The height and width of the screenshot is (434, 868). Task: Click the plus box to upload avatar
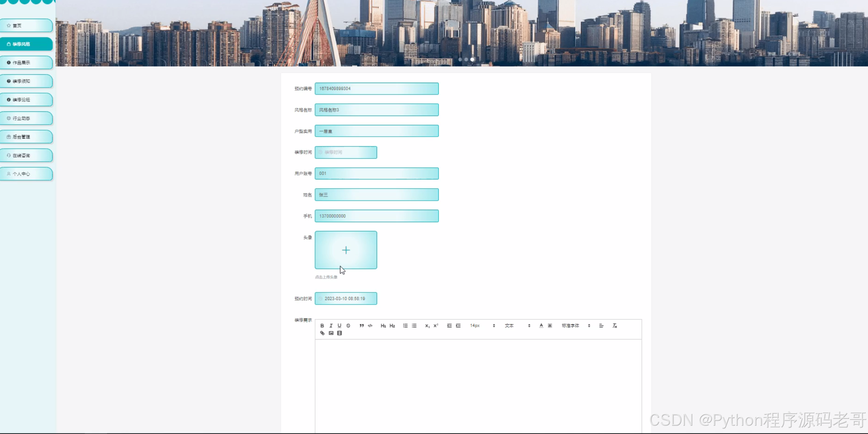coord(346,250)
